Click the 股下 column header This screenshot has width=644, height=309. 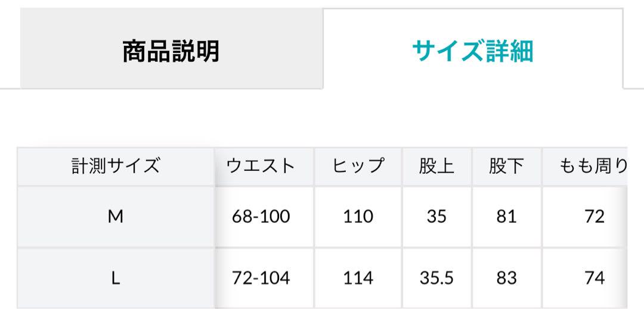507,167
